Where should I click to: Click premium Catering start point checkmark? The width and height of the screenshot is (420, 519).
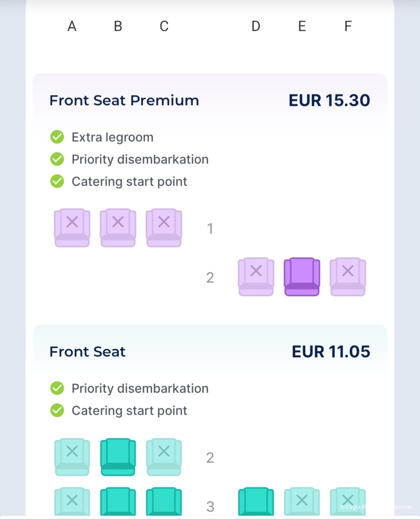tap(57, 181)
